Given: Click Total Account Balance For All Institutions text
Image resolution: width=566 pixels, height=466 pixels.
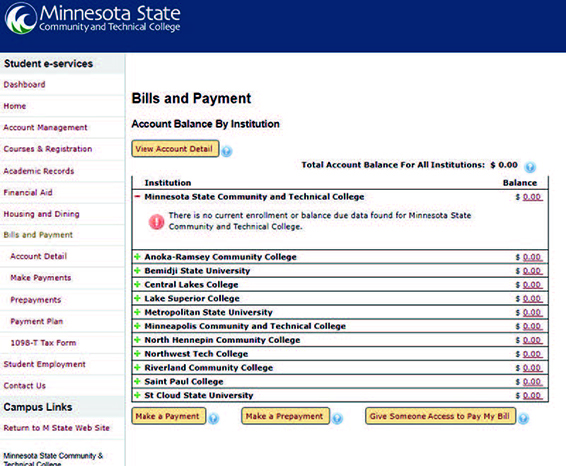Looking at the screenshot, I should coord(393,165).
